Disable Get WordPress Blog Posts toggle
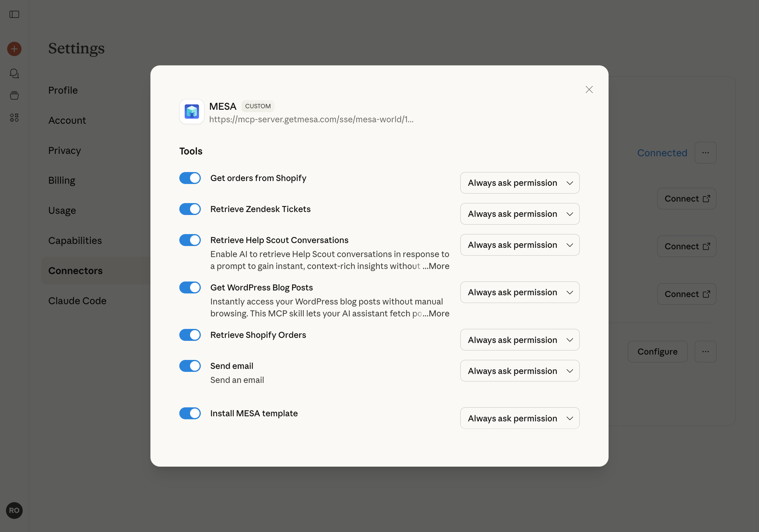 coord(190,287)
